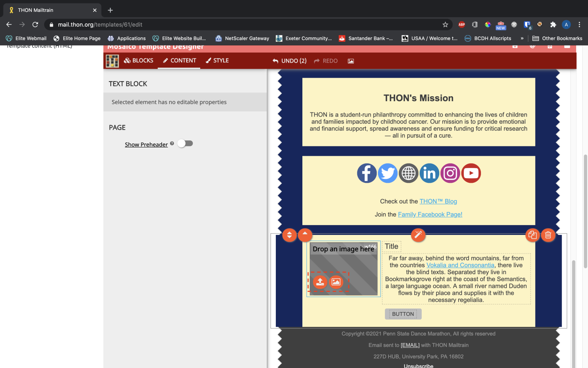Click the BUTTON element in the block

403,314
